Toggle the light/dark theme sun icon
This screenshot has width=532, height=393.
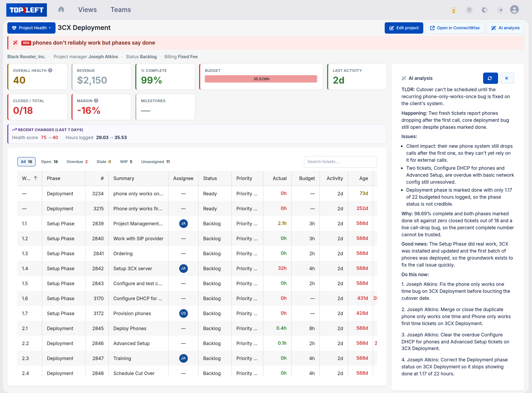pos(500,10)
